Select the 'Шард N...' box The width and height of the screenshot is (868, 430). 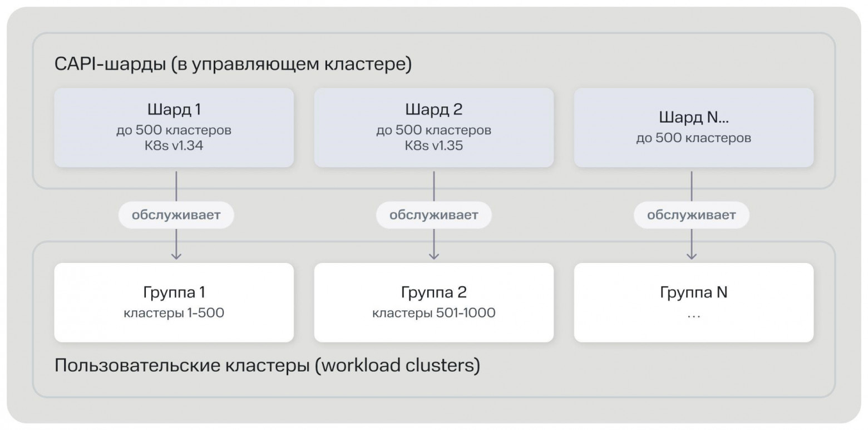point(694,128)
